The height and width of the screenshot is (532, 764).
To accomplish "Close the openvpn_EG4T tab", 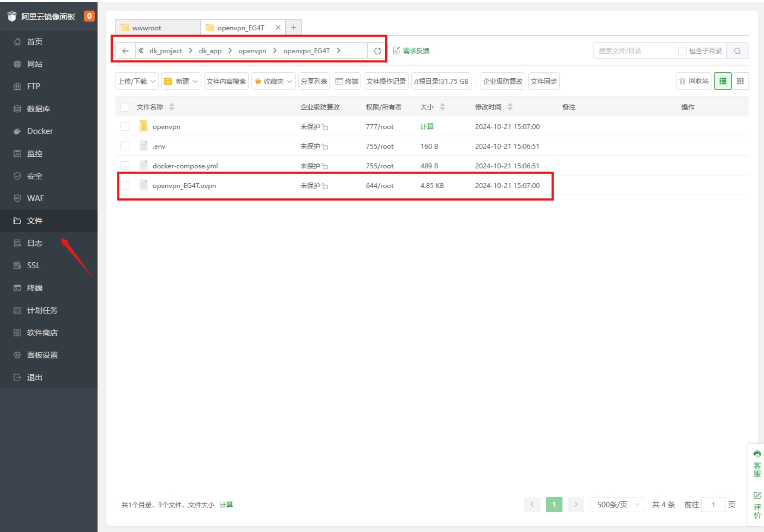I will click(x=278, y=28).
